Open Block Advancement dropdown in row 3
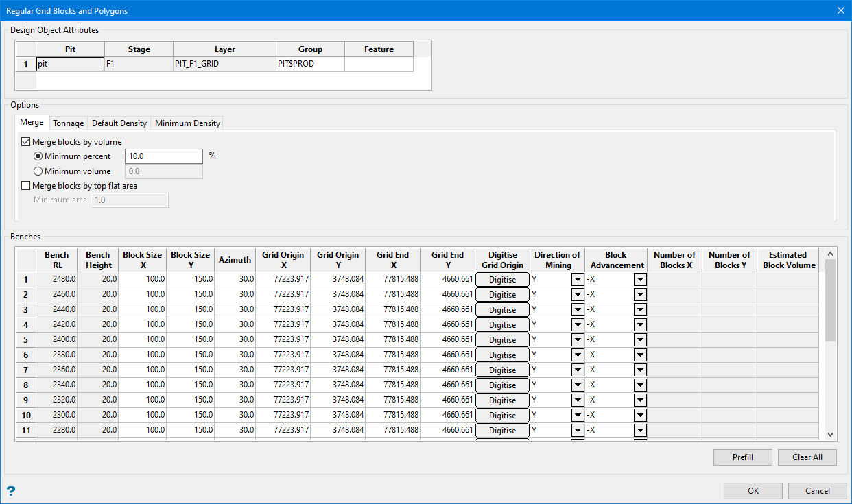Viewport: 852px width, 504px height. click(x=640, y=310)
